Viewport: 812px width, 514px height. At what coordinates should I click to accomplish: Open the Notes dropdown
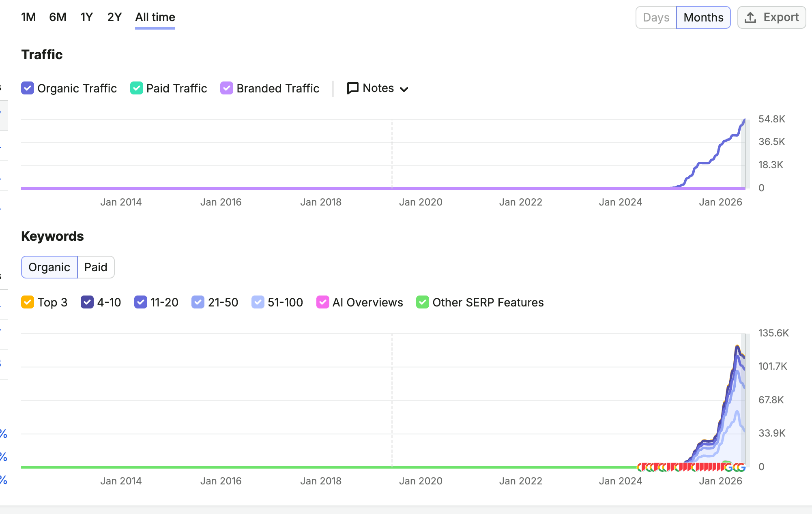tap(378, 88)
